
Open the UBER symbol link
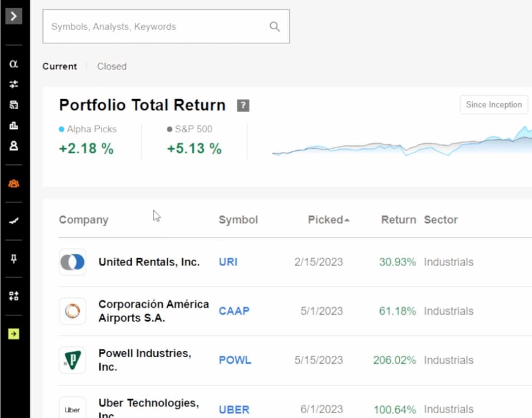click(234, 410)
